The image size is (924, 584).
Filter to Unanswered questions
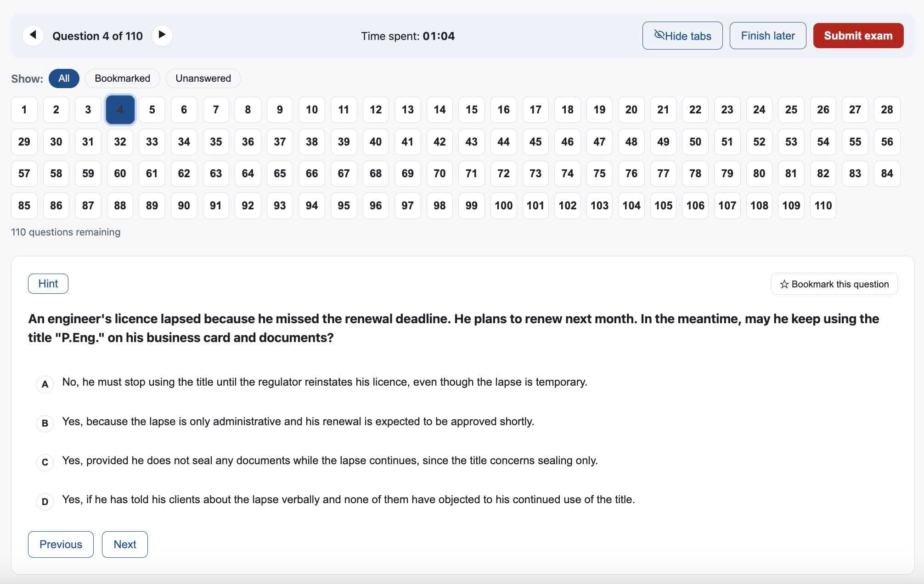pos(203,79)
